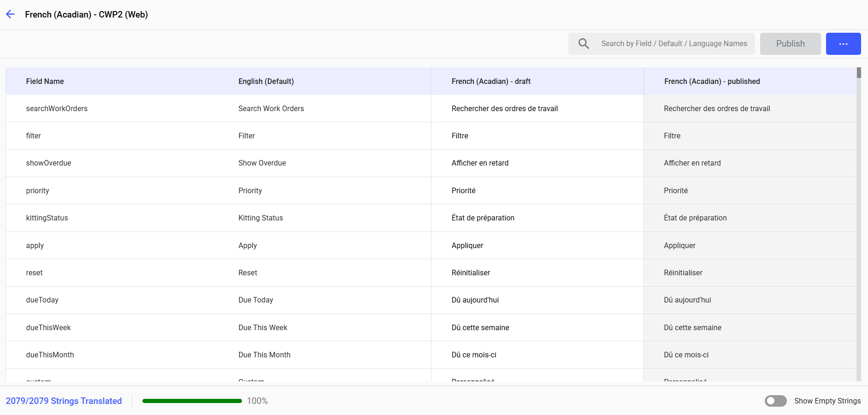The height and width of the screenshot is (415, 868).
Task: Select the searchWorkOrders field name
Action: click(x=57, y=108)
